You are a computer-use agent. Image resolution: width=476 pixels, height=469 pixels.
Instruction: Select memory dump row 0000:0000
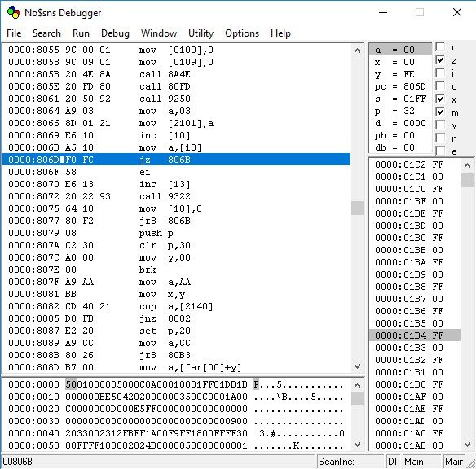pos(176,384)
